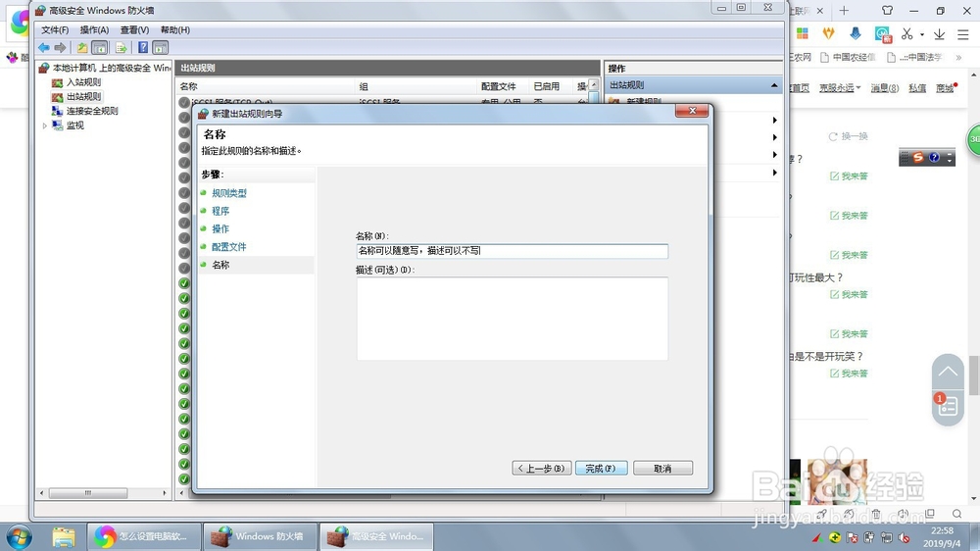Select 监视 tree node
Image resolution: width=980 pixels, height=551 pixels.
click(75, 125)
